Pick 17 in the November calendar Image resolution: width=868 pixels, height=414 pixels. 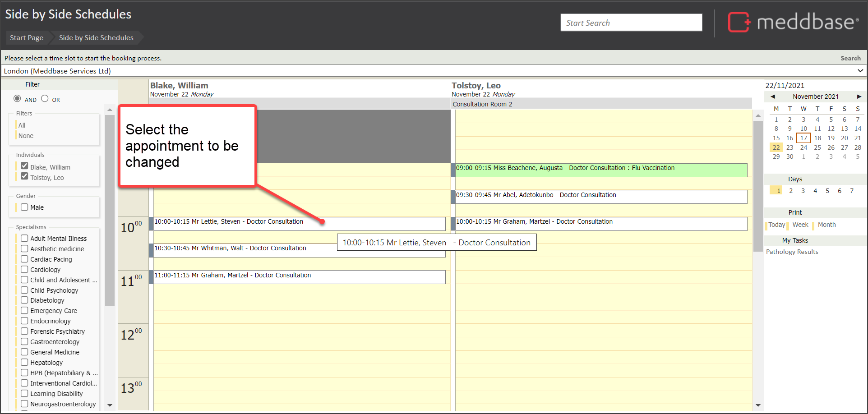(x=803, y=138)
